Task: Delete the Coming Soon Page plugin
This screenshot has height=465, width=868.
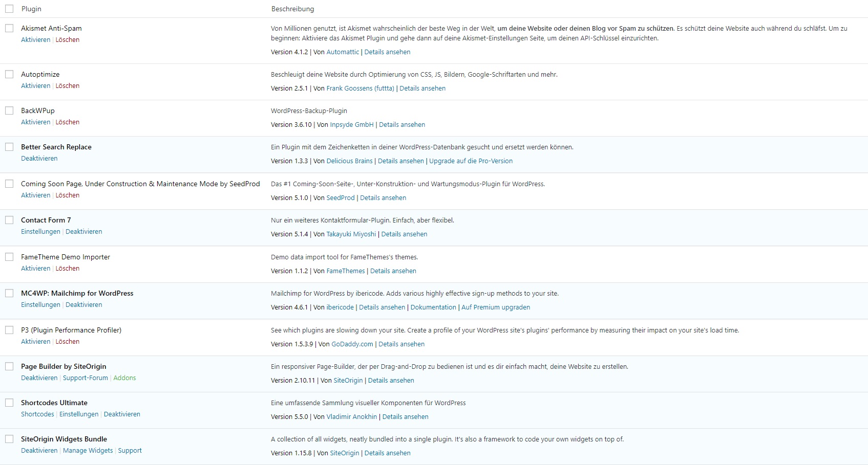Action: (68, 195)
